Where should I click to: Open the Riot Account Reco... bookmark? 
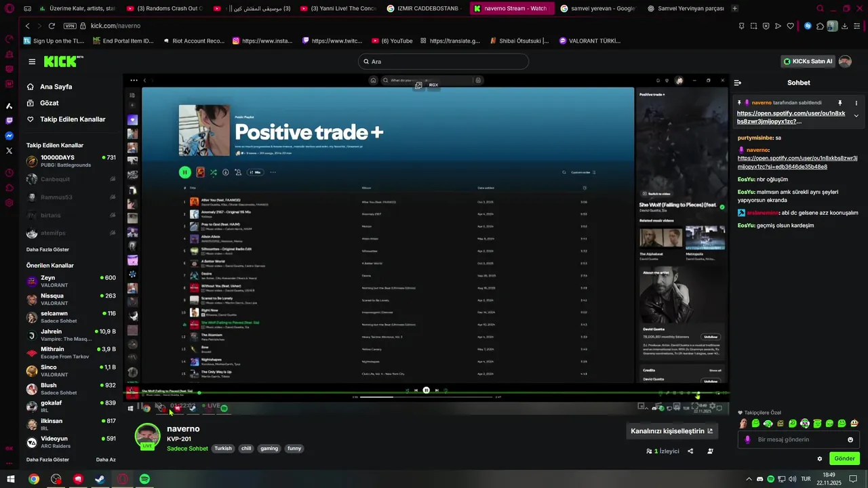[x=193, y=41]
